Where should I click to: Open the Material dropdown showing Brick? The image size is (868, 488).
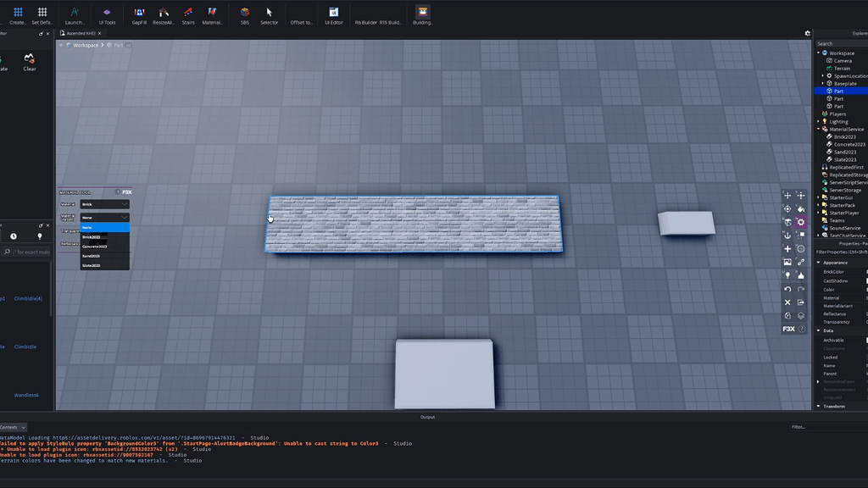pos(104,204)
